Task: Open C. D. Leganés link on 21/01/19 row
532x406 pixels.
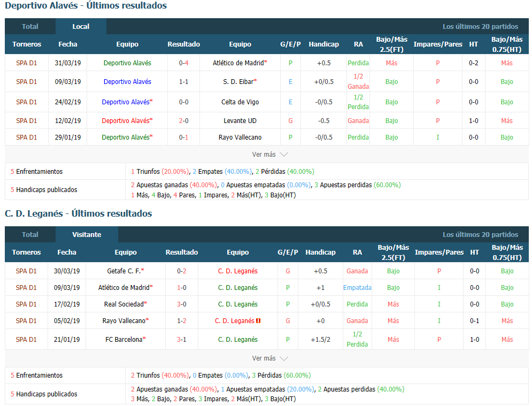Action: [x=237, y=340]
